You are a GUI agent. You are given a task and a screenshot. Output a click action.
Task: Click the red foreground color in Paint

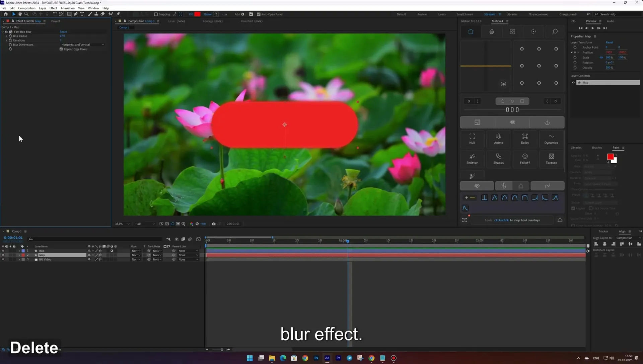[x=610, y=157]
